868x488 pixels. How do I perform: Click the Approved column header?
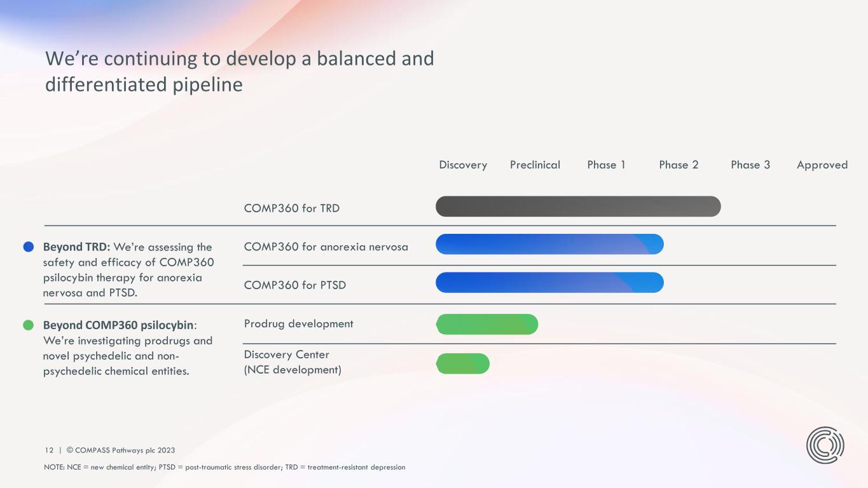(822, 165)
